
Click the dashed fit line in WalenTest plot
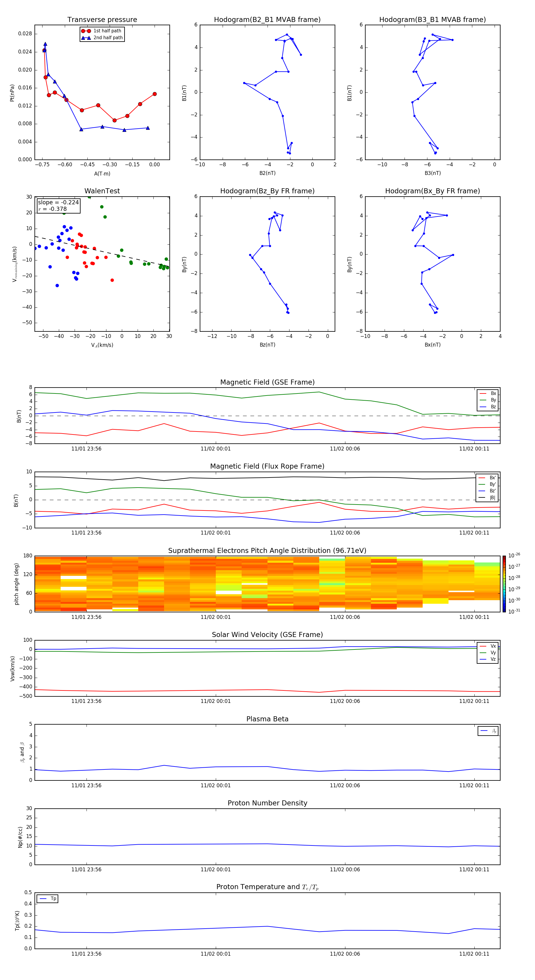(x=102, y=252)
